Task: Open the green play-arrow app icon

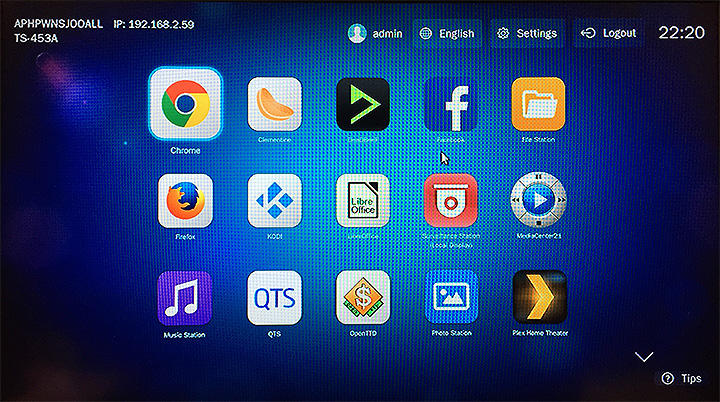Action: click(362, 104)
